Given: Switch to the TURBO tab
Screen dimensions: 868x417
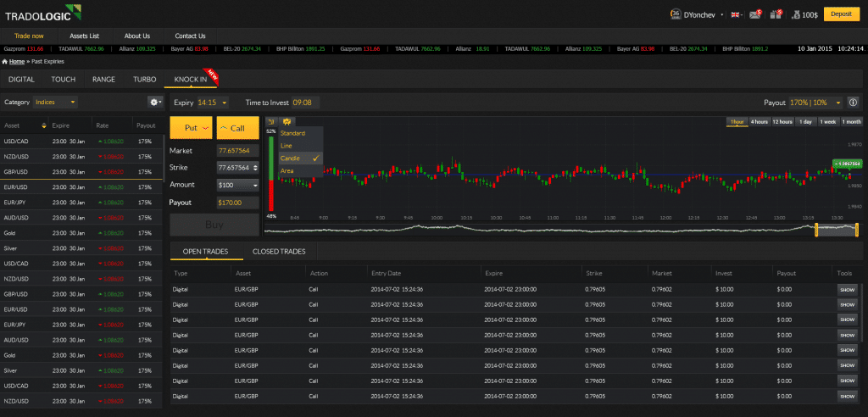Looking at the screenshot, I should (x=144, y=79).
